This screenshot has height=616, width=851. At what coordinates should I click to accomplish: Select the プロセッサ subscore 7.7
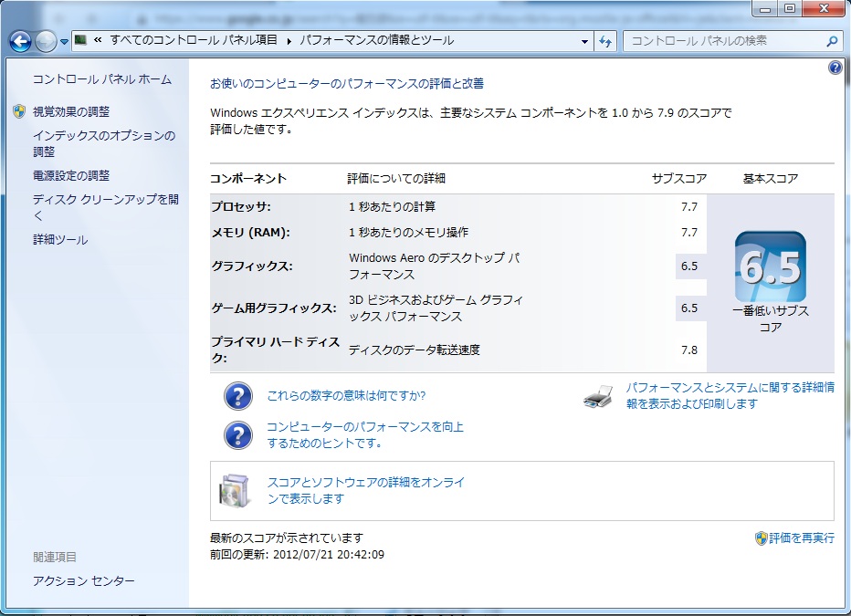(x=689, y=206)
